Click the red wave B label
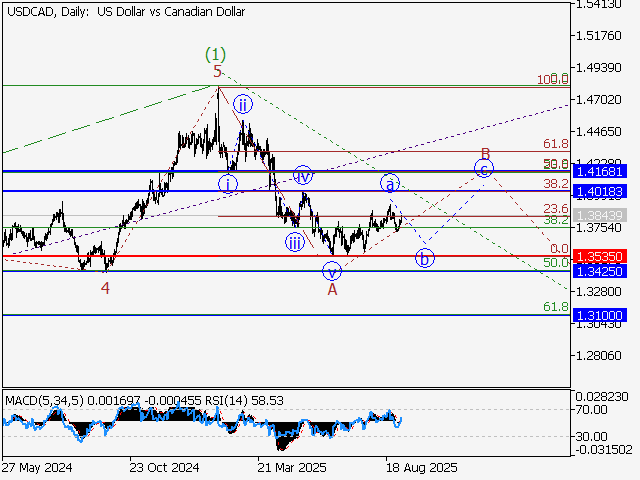 pos(485,153)
